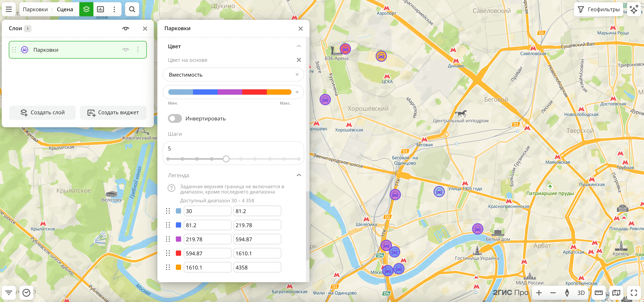Viewport: 644px width, 302px height.
Task: Open the Вместимость attribute dropdown
Action: click(x=233, y=75)
